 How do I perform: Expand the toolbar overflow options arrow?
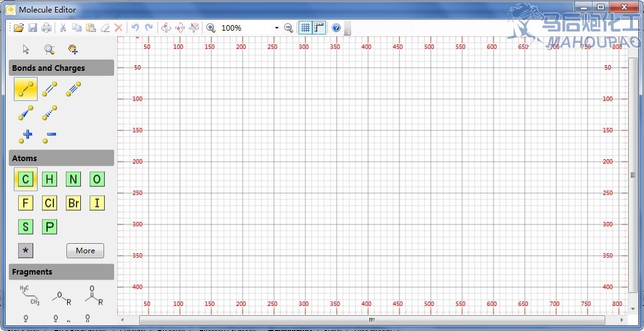347,31
